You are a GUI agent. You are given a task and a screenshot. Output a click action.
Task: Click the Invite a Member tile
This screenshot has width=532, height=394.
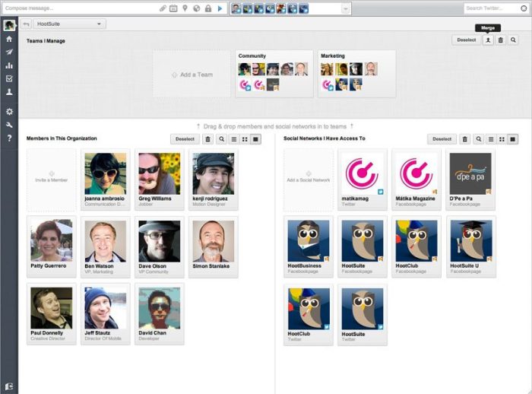(x=52, y=180)
